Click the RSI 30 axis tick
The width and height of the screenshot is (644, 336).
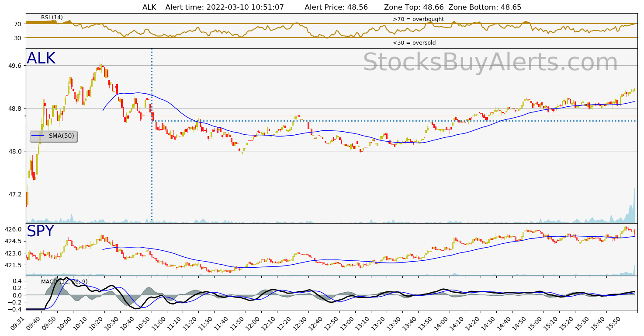tap(17, 38)
